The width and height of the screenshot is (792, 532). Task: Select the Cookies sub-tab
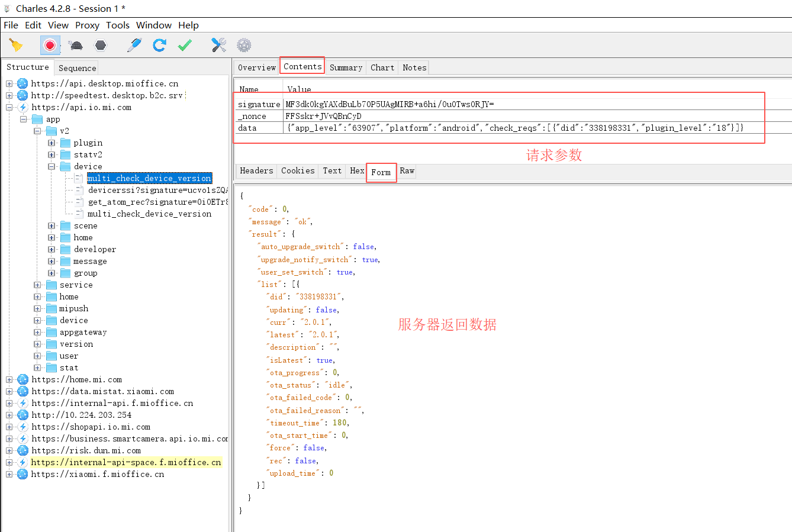(x=298, y=170)
